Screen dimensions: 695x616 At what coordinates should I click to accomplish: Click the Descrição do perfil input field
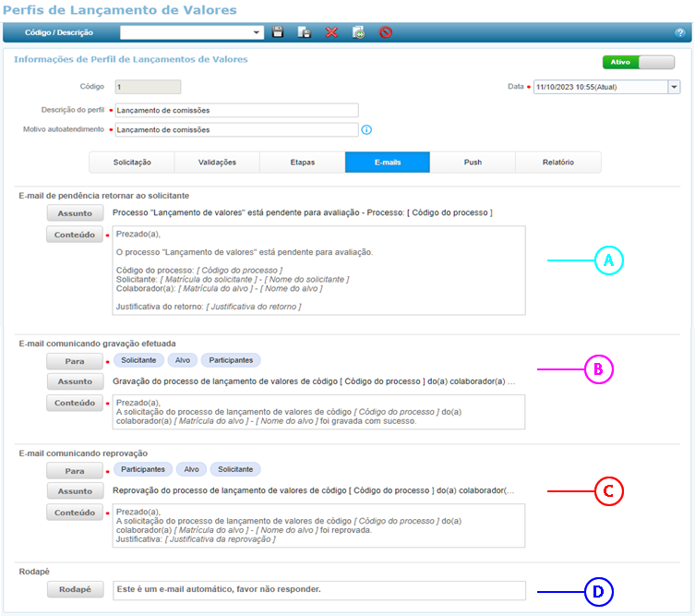[236, 110]
